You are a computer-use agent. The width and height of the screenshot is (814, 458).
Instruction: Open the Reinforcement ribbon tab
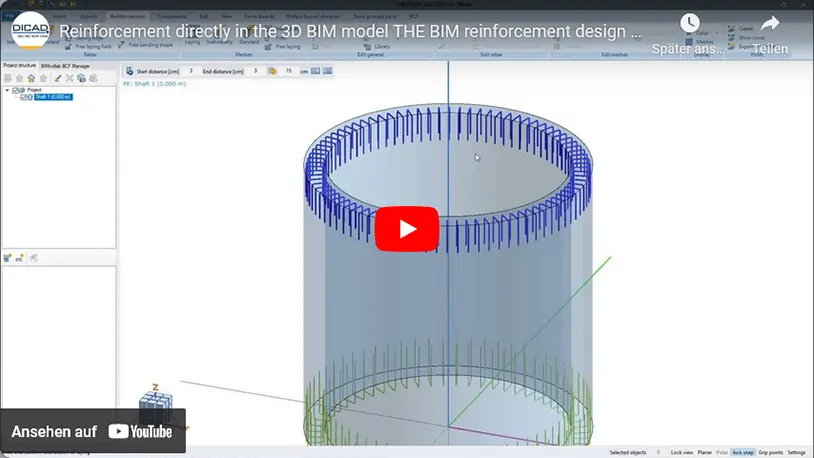click(127, 17)
